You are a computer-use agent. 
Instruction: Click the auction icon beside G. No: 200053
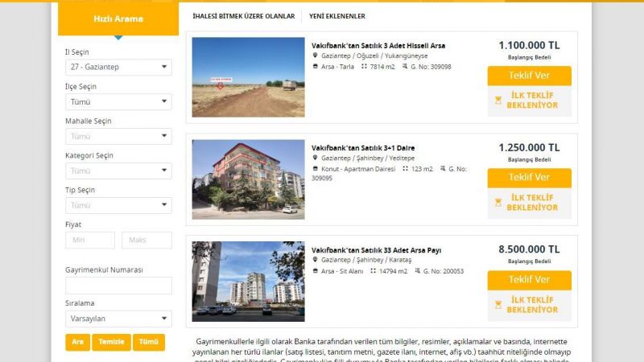click(417, 270)
